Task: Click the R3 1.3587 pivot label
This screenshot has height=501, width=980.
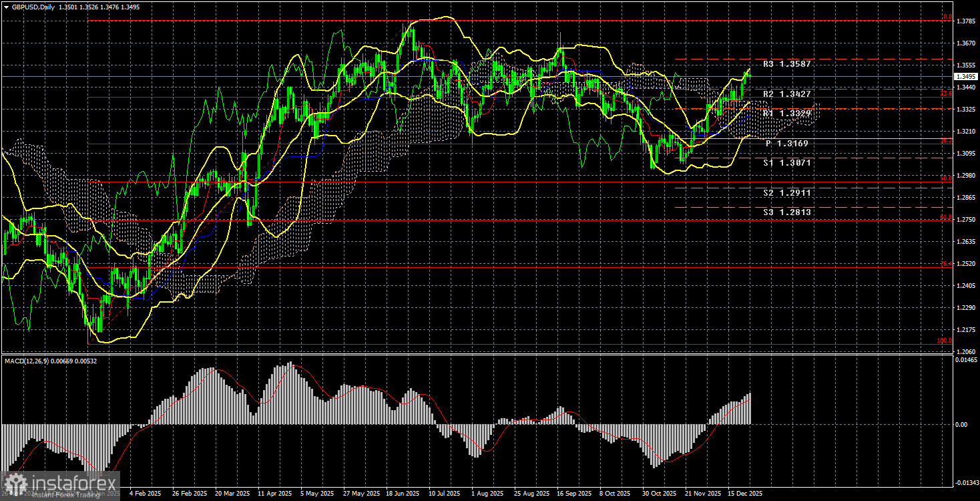Action: (787, 65)
